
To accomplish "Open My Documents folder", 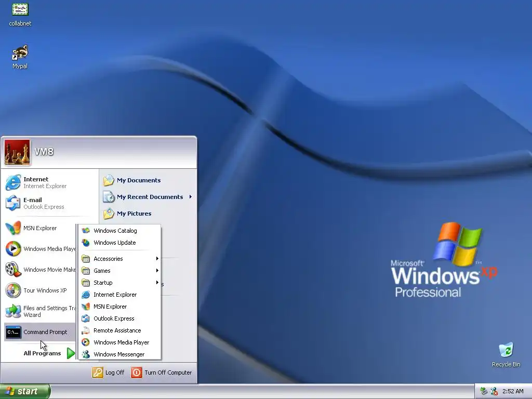I will (x=148, y=180).
